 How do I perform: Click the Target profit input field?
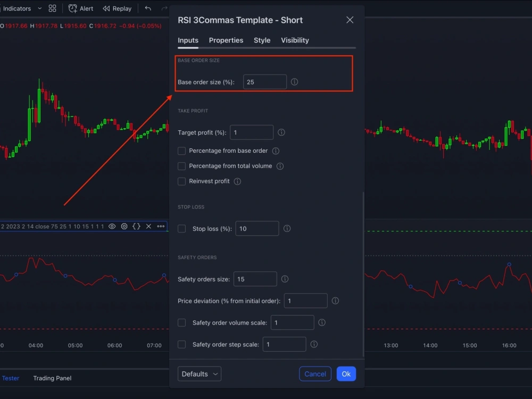coord(252,132)
